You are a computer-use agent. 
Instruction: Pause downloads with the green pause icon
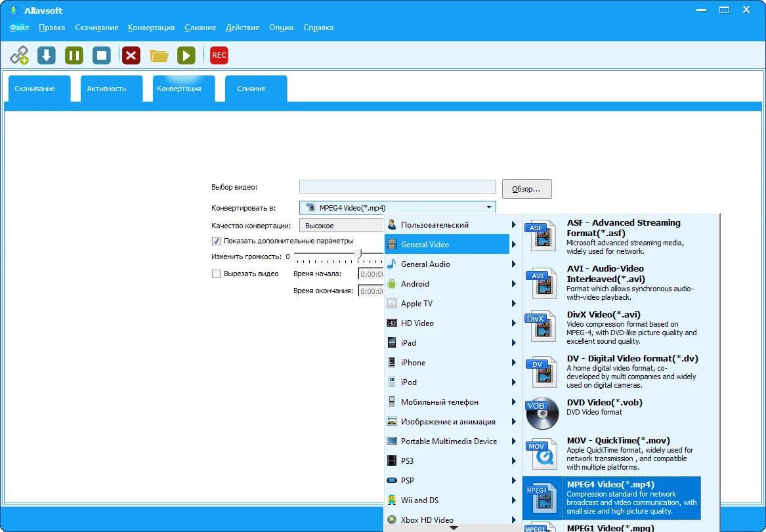[74, 56]
